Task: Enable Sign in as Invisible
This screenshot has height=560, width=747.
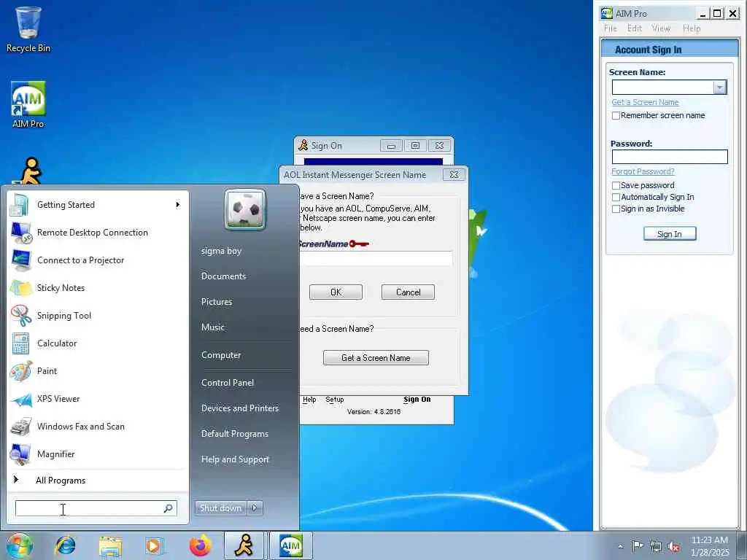Action: click(616, 209)
